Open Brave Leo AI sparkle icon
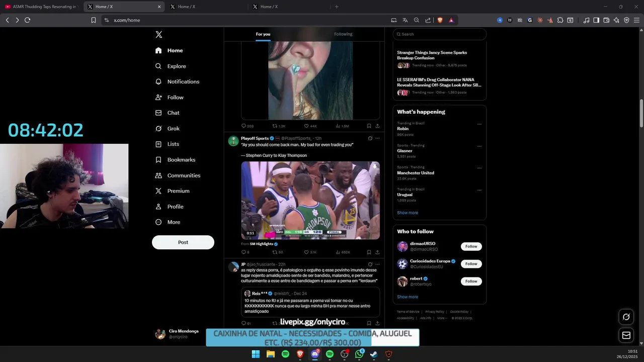644x362 pixels. (616, 20)
